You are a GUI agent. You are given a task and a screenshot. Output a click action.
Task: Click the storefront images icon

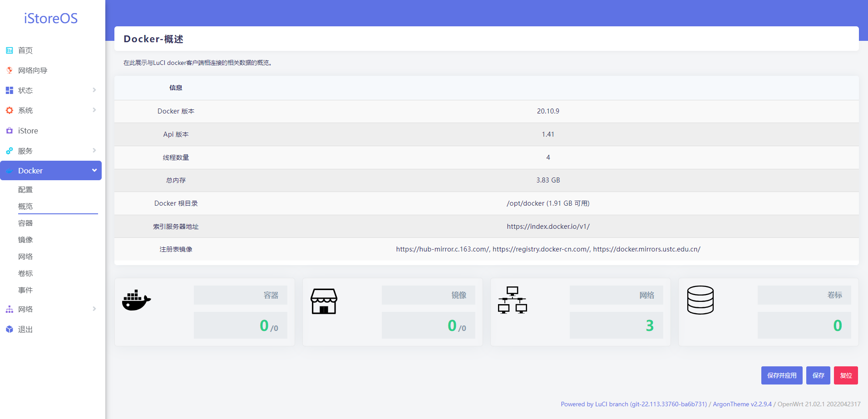point(324,301)
